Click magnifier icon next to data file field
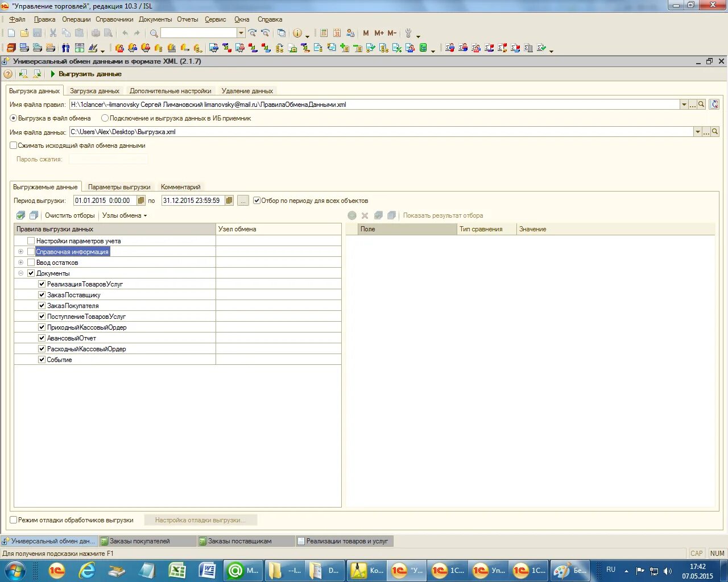 (715, 132)
